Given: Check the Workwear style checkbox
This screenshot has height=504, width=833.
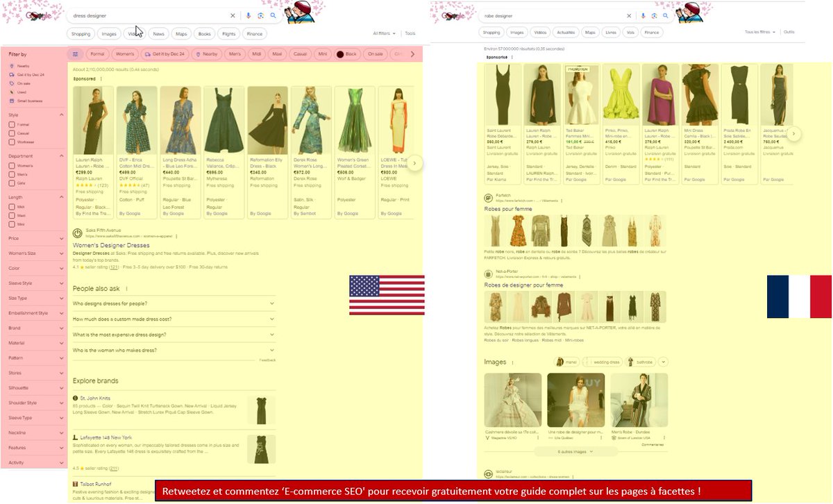Looking at the screenshot, I should [x=12, y=142].
